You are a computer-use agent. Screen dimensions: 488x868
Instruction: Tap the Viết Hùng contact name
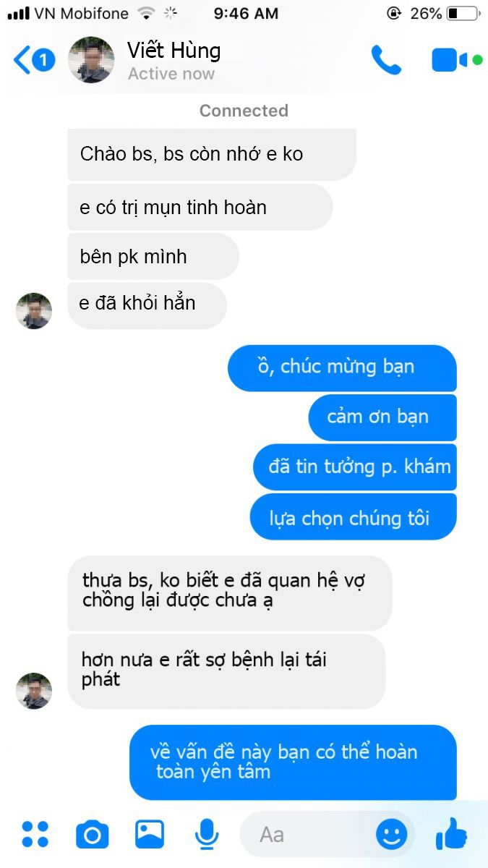(174, 50)
